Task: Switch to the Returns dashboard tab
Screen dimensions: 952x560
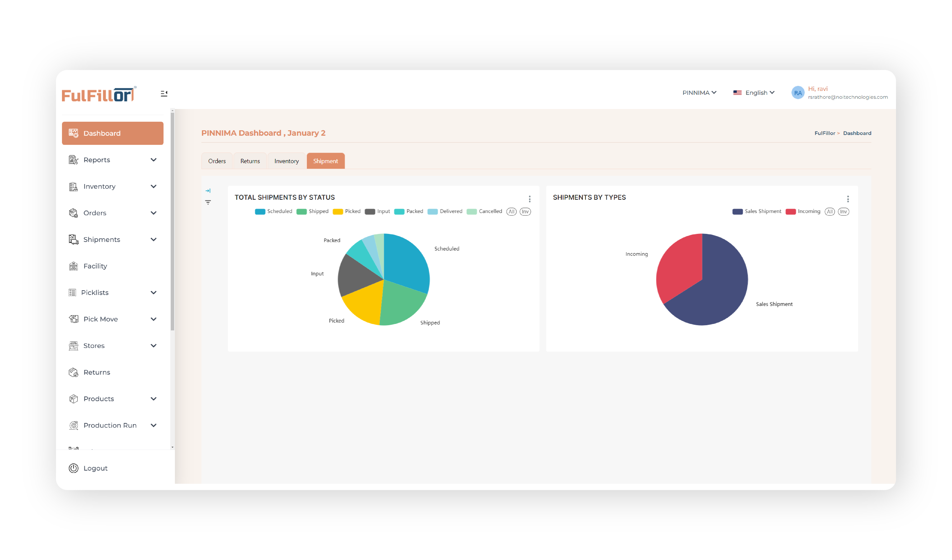Action: point(250,161)
